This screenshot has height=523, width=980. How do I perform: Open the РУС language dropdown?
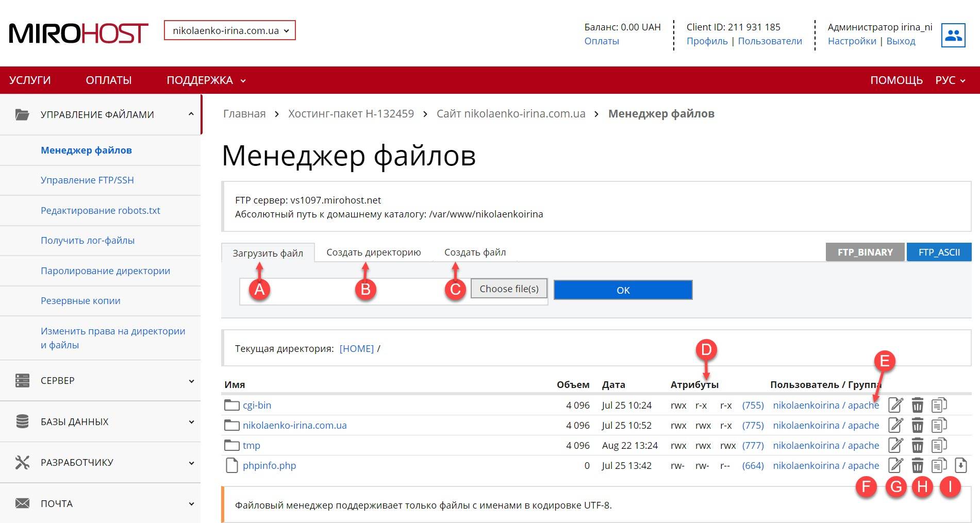click(x=950, y=80)
